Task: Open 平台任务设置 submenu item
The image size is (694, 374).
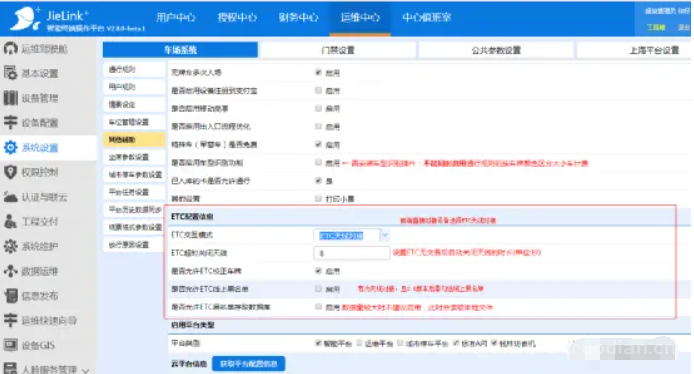Action: (x=134, y=192)
